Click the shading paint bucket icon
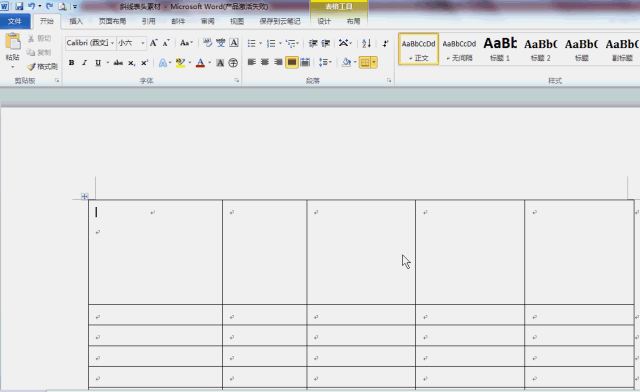Screen dimensions: 640x392 (x=347, y=62)
